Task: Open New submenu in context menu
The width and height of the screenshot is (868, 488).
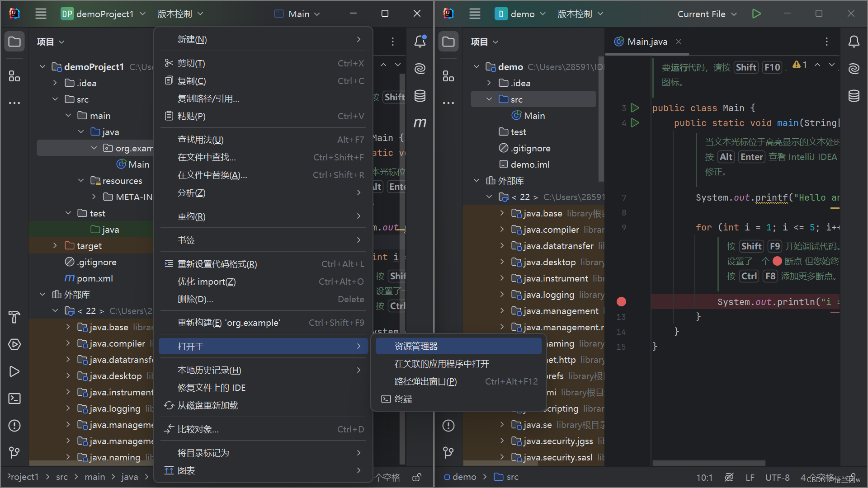Action: click(264, 40)
